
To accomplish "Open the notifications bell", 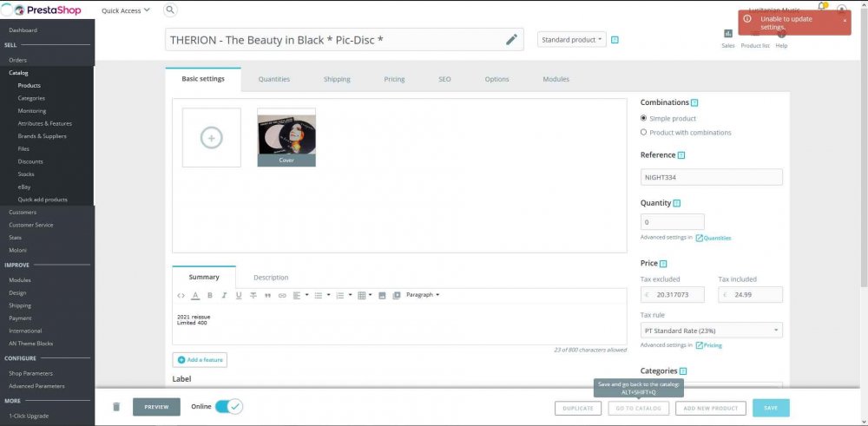I will coord(822,7).
